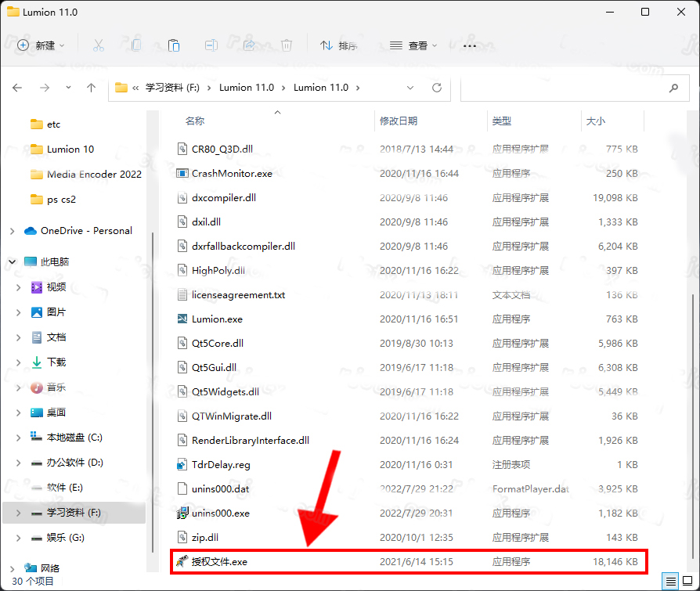This screenshot has width=700, height=591.
Task: Click the navigation pane scrollbar
Action: [153, 392]
